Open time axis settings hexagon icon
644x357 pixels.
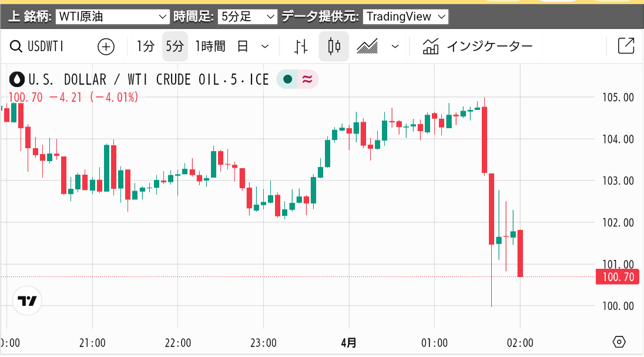click(x=618, y=342)
